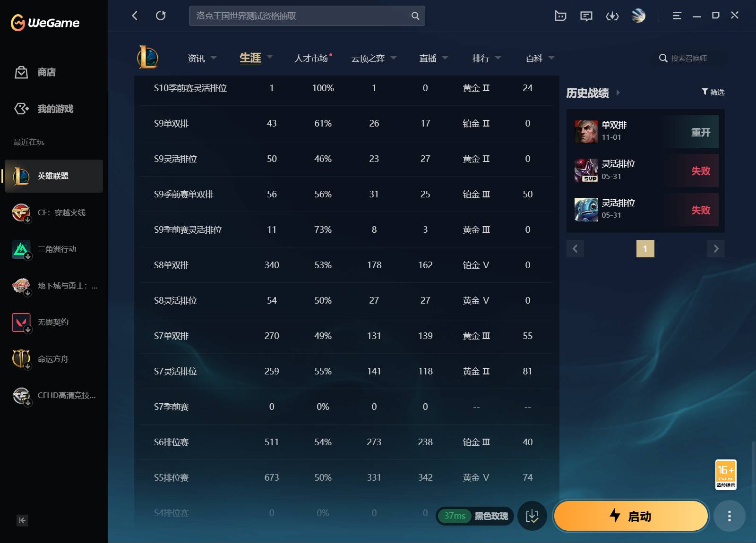Open the download manager icon

click(612, 16)
